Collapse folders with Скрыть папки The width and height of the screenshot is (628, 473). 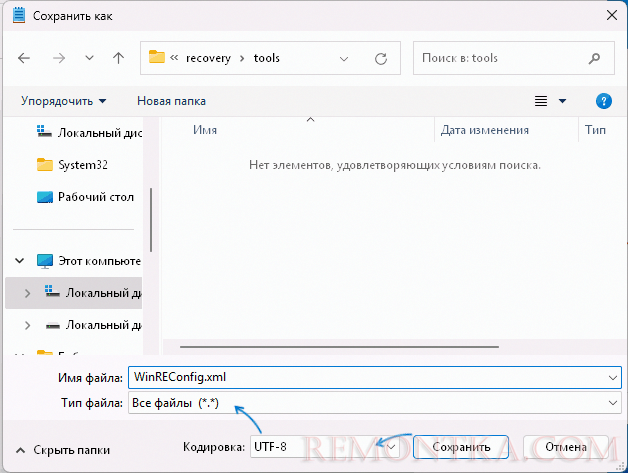[x=62, y=450]
